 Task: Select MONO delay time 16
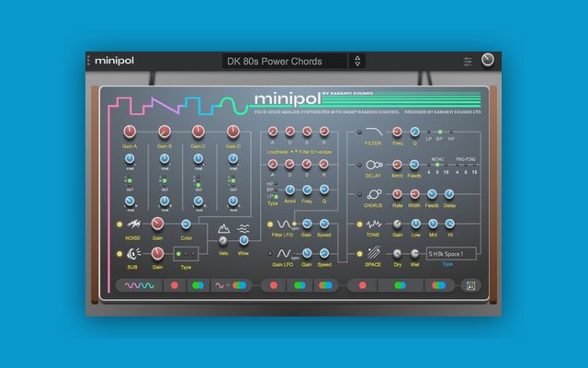(x=446, y=165)
